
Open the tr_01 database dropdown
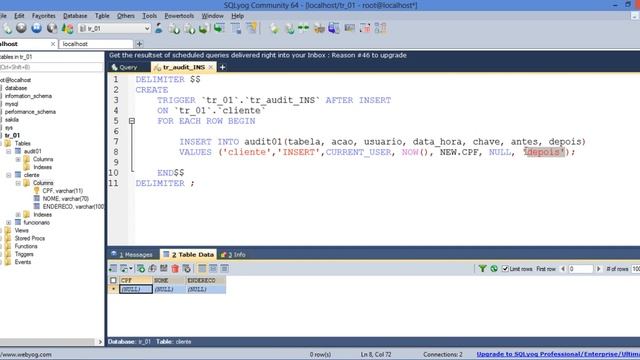point(147,29)
